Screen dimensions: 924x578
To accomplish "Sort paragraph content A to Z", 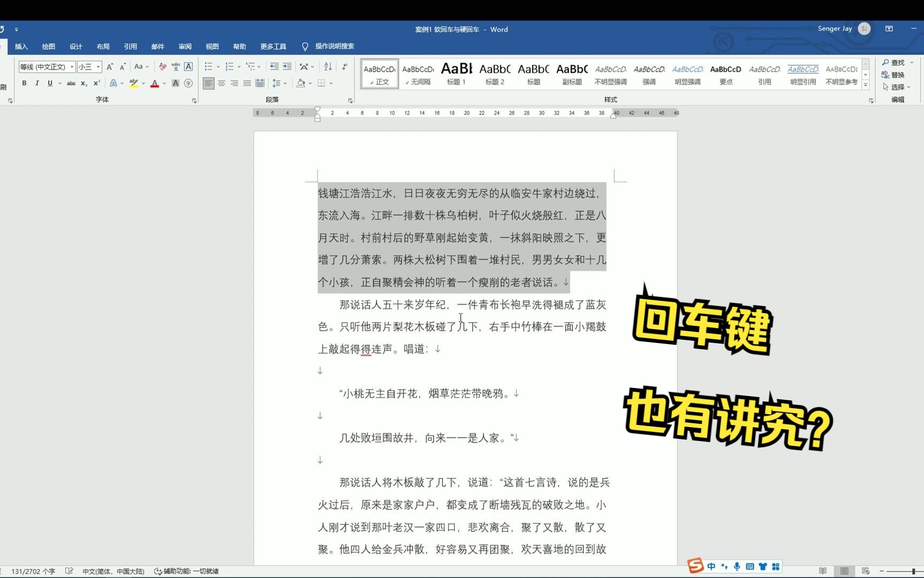I will pos(328,67).
